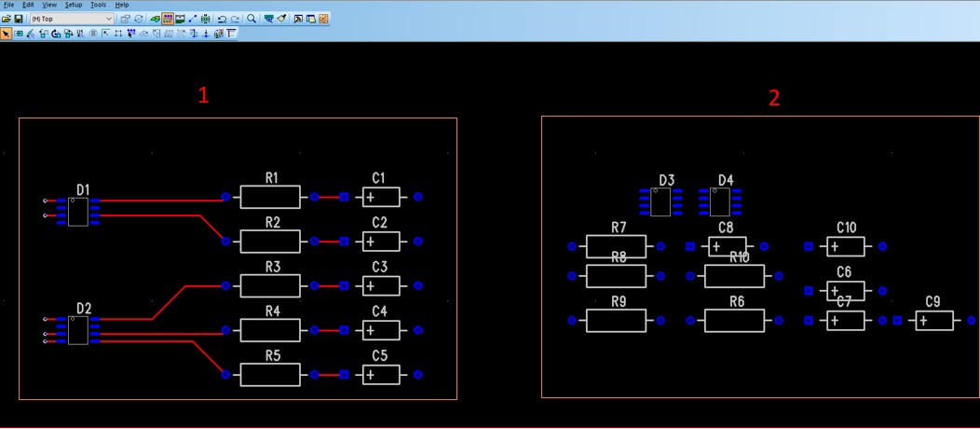Click the R2 reference label
Viewport: 980px width, 429px height.
pyautogui.click(x=273, y=223)
